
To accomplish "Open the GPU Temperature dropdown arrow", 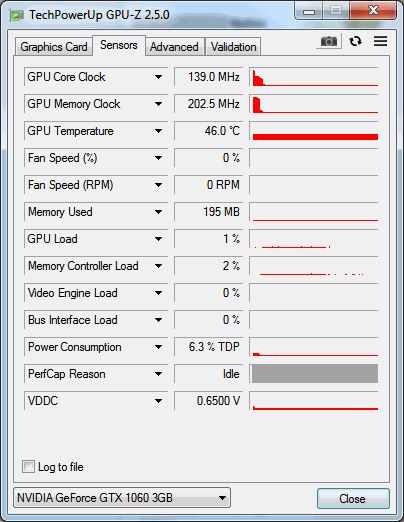I will (159, 131).
